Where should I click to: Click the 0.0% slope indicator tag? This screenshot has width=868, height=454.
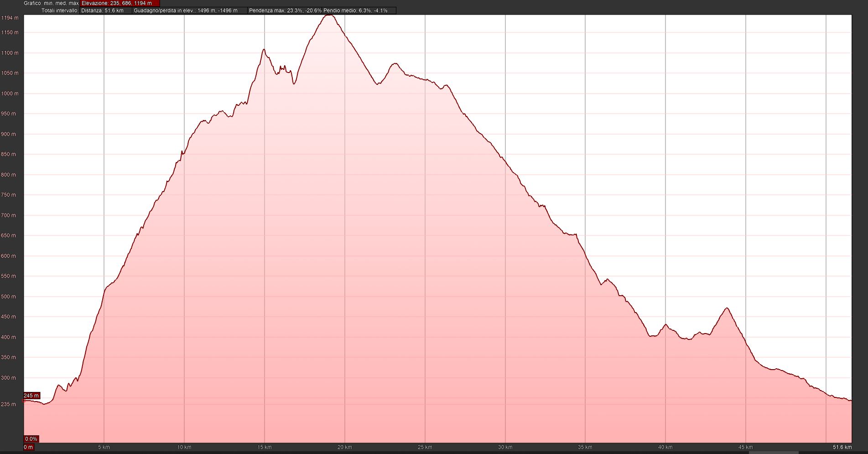(x=31, y=439)
